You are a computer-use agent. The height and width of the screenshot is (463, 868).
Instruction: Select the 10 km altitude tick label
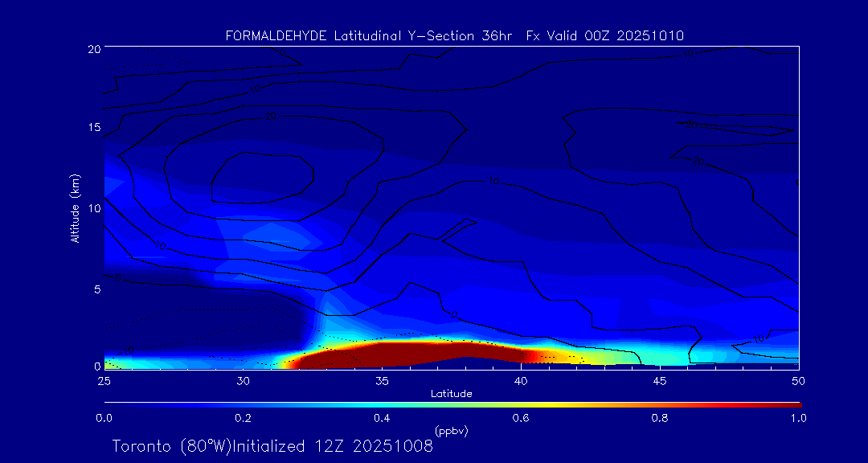(x=93, y=208)
